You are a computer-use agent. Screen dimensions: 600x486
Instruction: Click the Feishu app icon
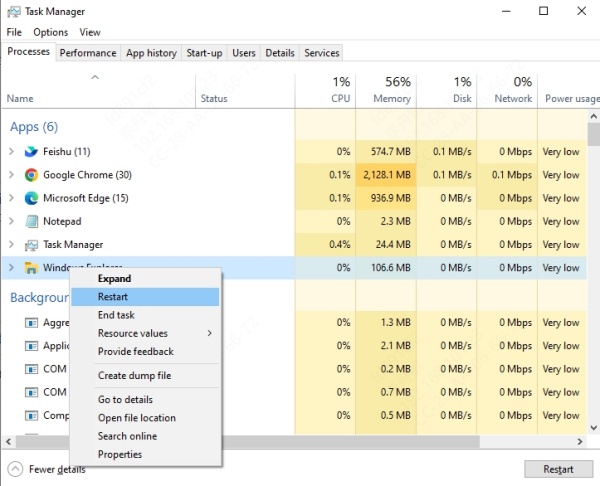coord(31,152)
